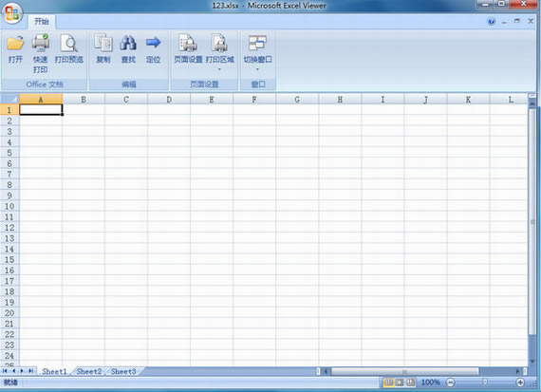Select row 1 header
The width and height of the screenshot is (541, 392).
[9, 110]
